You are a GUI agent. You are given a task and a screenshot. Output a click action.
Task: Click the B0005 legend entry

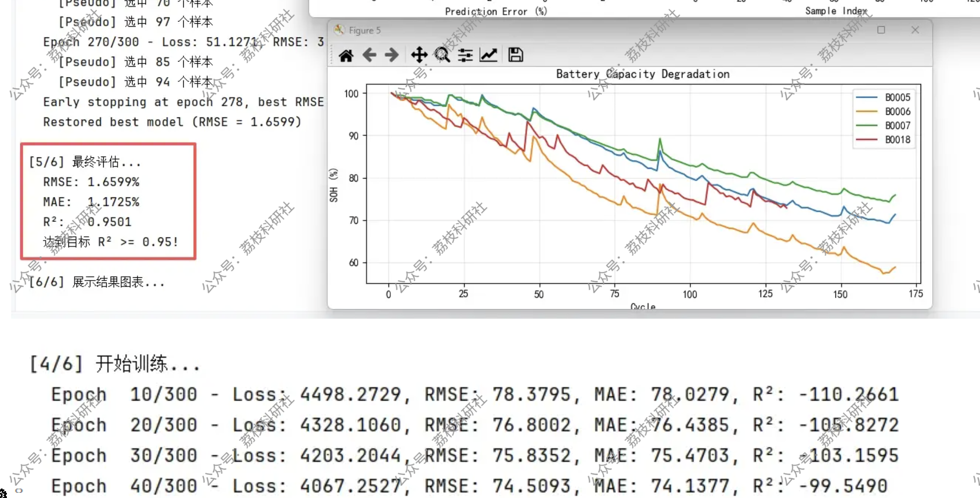883,98
